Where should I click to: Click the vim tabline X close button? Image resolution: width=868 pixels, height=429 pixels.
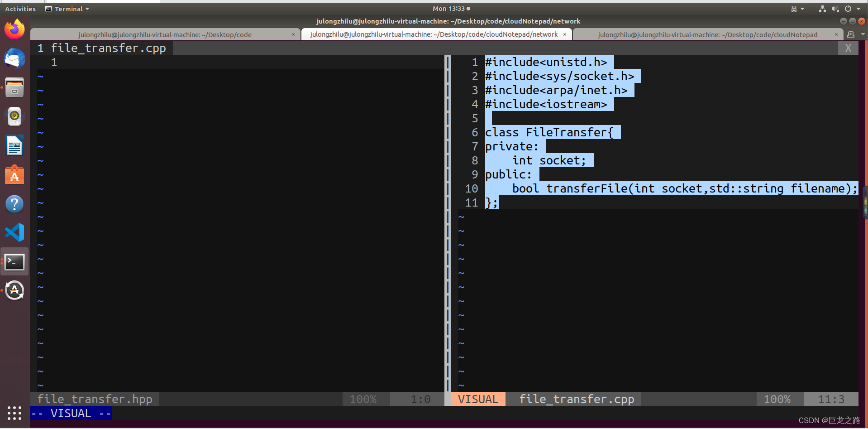848,48
